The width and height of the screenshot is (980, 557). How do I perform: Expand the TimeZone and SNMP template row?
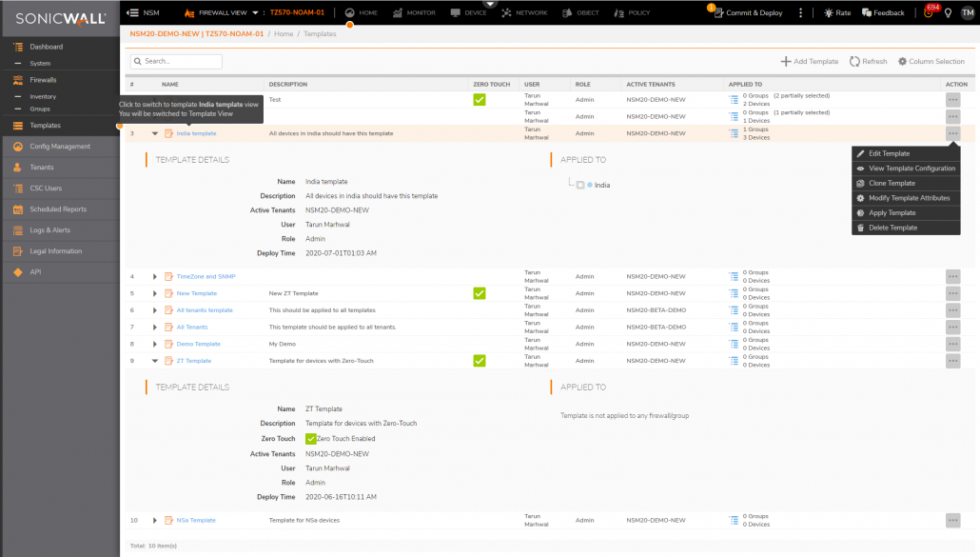[x=155, y=276]
